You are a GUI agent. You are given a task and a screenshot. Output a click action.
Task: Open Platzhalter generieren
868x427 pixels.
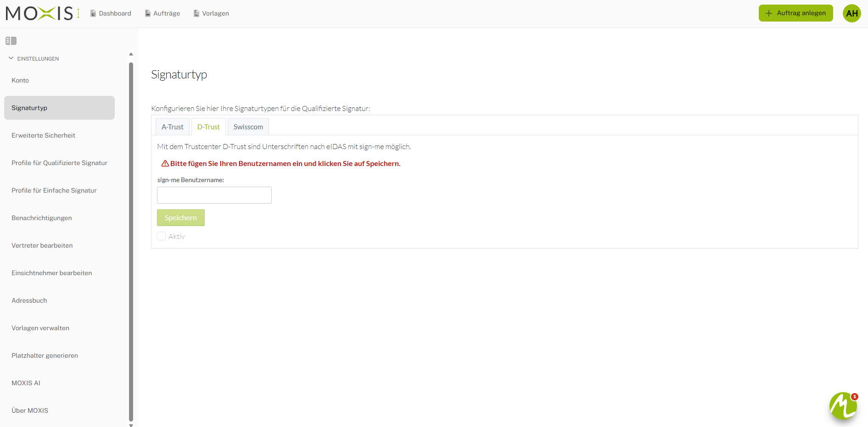click(59, 355)
